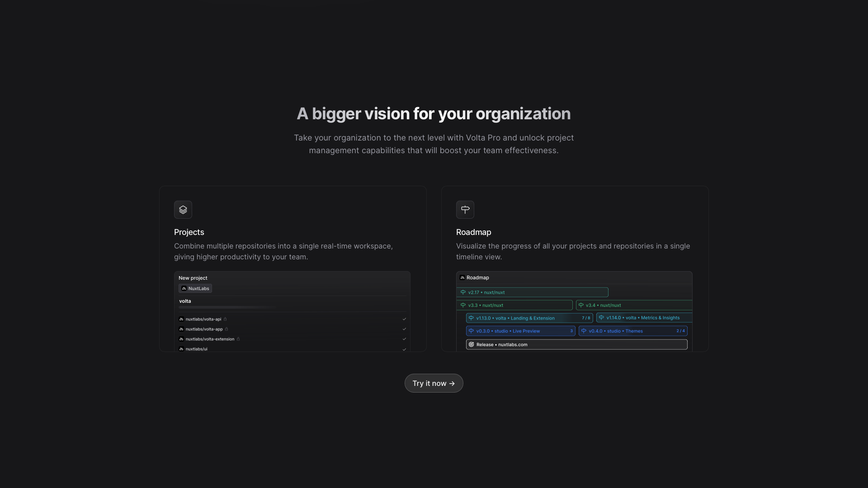Toggle checkmark for nuxtlabs/volta-api

tap(404, 319)
